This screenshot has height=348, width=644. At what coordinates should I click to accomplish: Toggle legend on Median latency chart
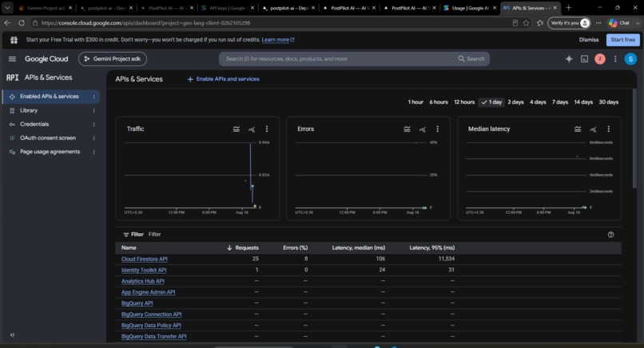click(578, 129)
